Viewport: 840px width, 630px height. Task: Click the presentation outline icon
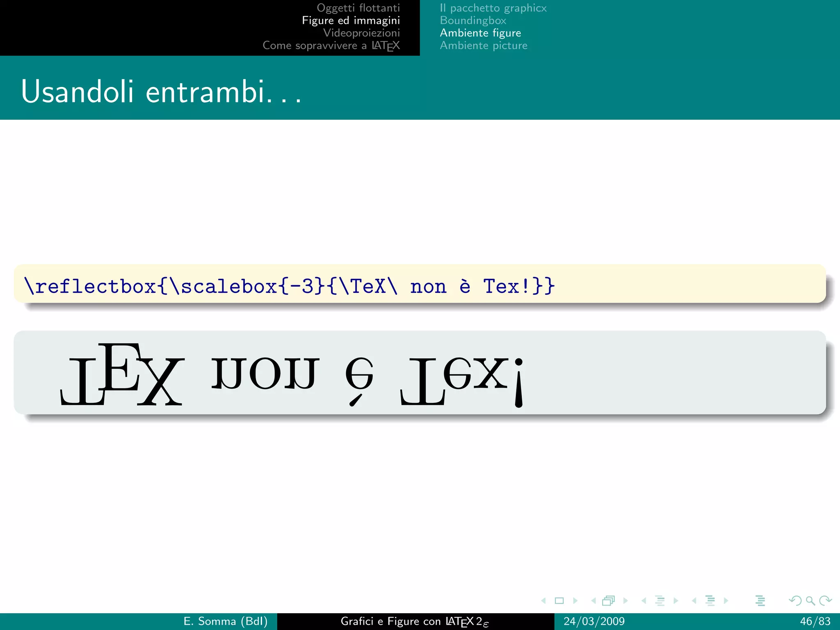click(x=760, y=600)
